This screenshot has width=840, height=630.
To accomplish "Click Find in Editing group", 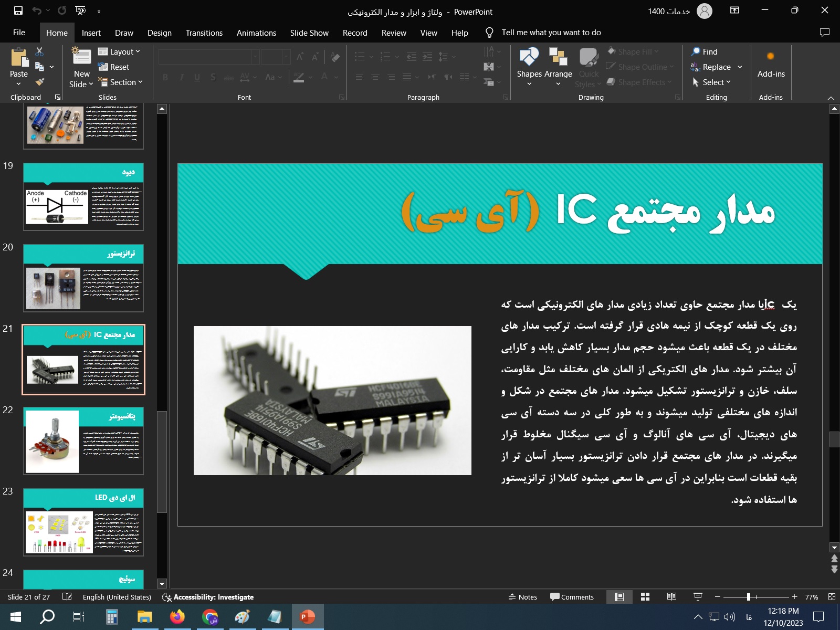I will (x=705, y=51).
